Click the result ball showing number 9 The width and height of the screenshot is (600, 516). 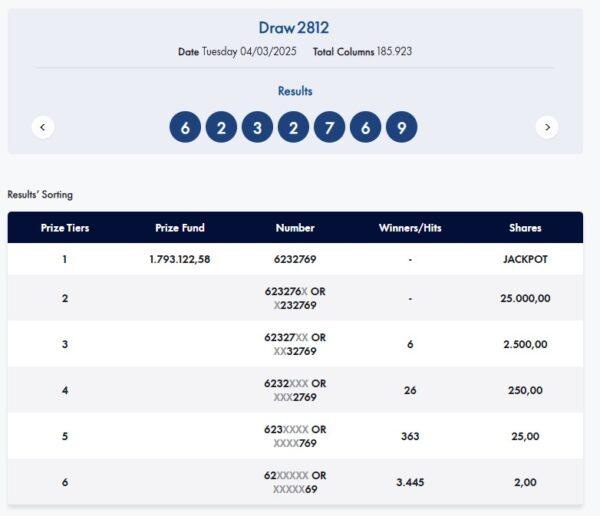401,127
